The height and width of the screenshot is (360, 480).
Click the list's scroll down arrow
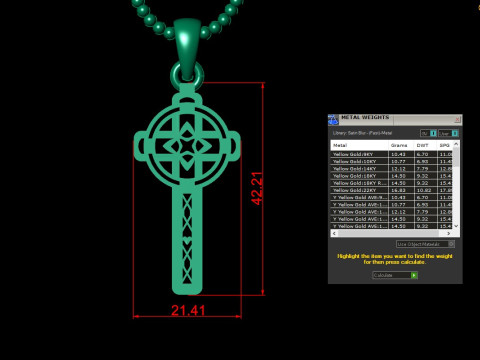(x=456, y=226)
